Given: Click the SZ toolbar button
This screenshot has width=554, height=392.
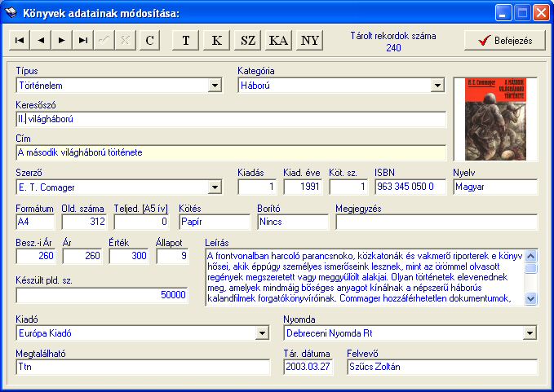Looking at the screenshot, I should coord(248,40).
